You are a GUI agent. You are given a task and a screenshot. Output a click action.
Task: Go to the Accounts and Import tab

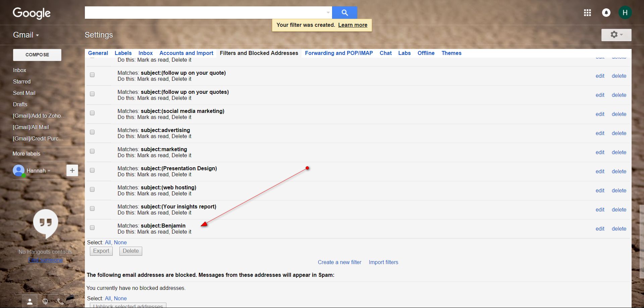click(186, 53)
